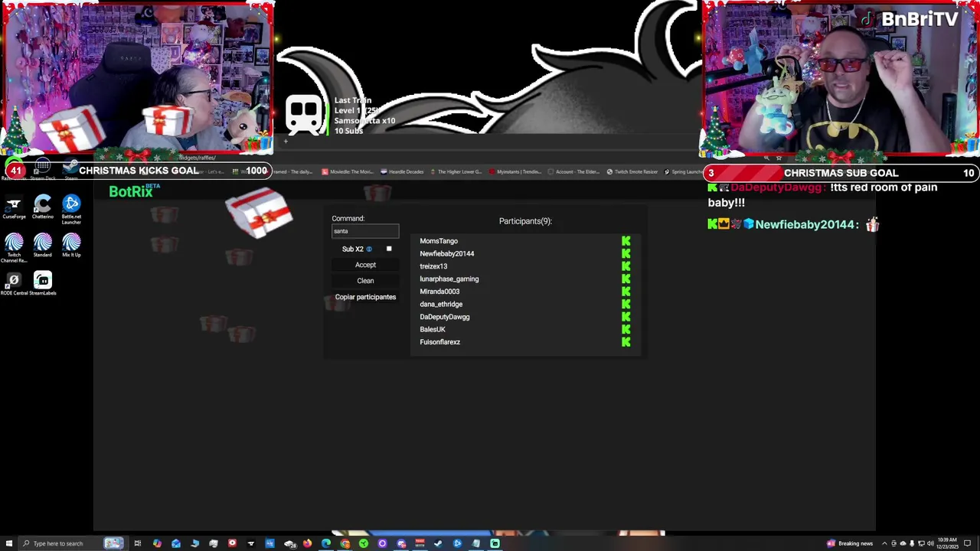Open Battle.net from the taskbar
This screenshot has width=980, height=551.
[457, 543]
